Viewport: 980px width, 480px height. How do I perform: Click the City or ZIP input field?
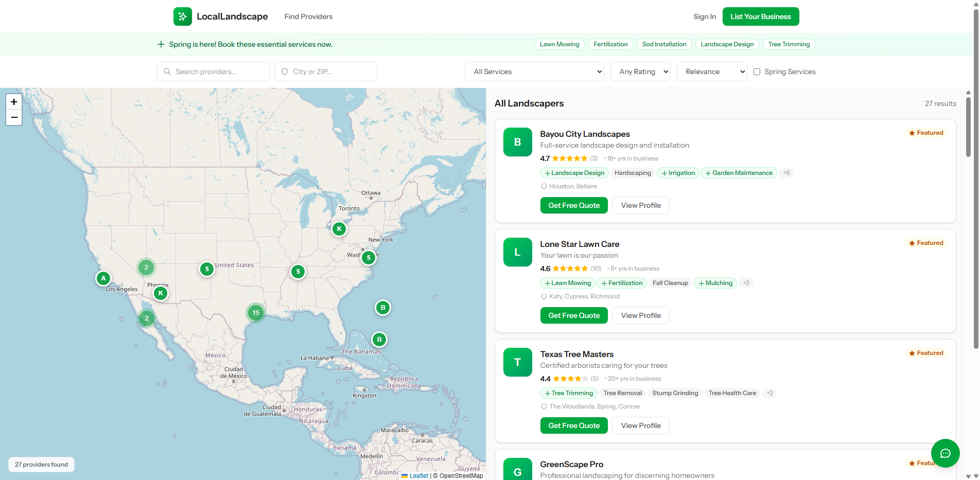tap(326, 72)
